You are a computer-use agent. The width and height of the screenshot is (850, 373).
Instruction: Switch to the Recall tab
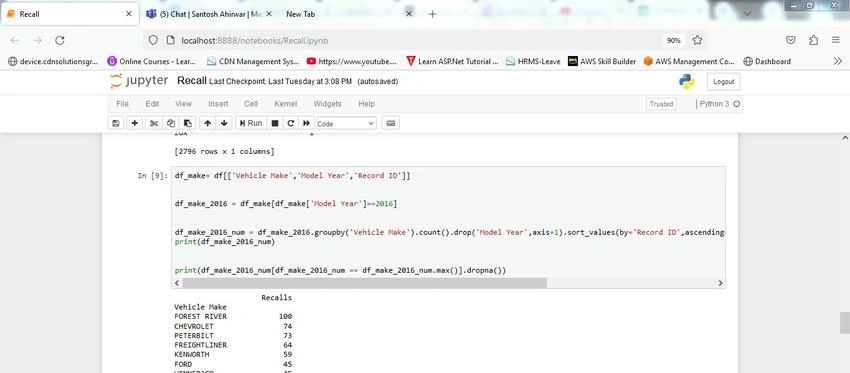tap(68, 14)
